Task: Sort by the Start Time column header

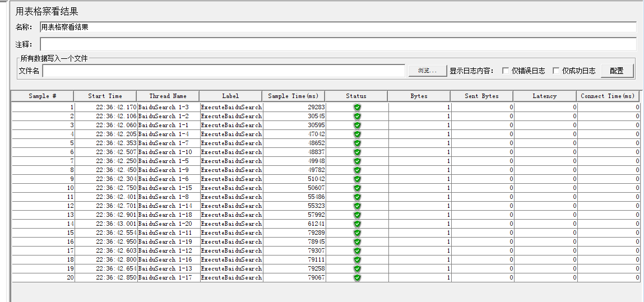Action: 105,96
